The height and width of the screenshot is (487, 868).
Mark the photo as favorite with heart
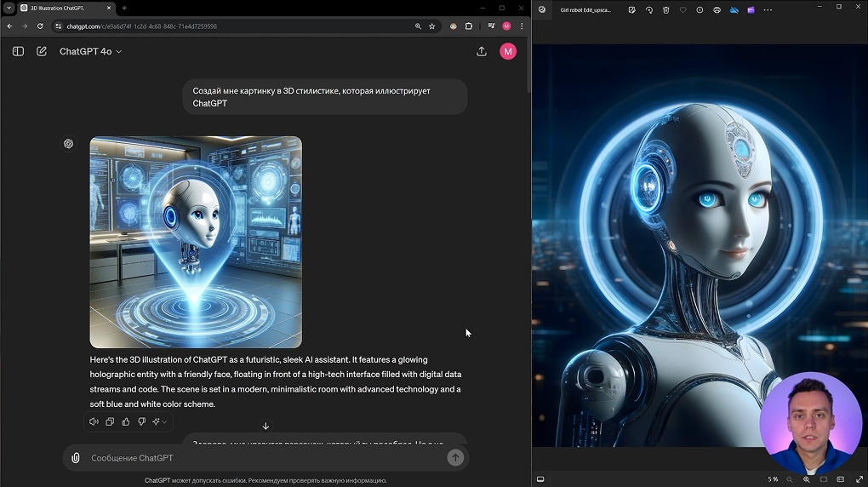[x=683, y=10]
